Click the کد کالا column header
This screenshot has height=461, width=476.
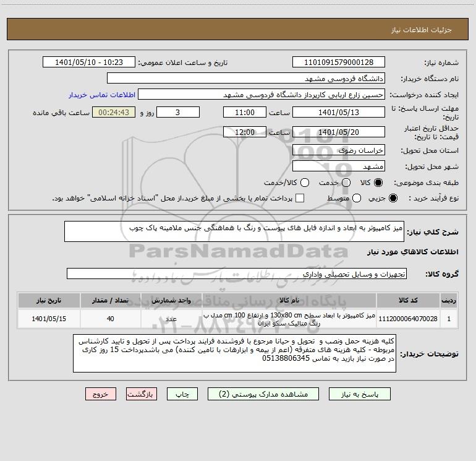pyautogui.click(x=408, y=300)
